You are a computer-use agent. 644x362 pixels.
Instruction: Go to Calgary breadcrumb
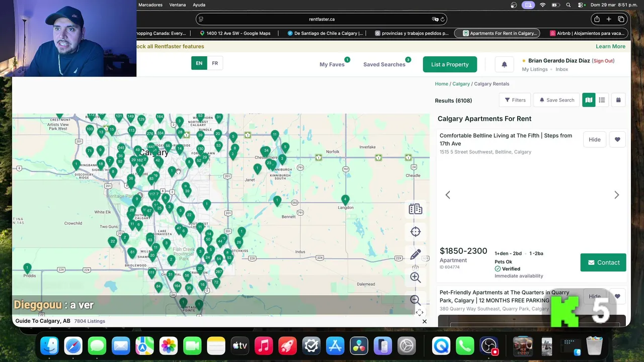461,84
